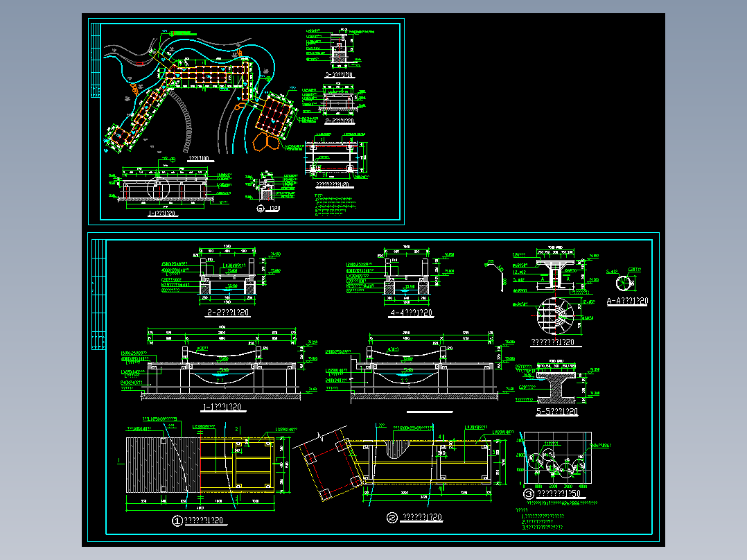Viewport: 747px width, 560px height.
Task: Click the orange hexagonal shapes in site plan
Action: [267, 141]
